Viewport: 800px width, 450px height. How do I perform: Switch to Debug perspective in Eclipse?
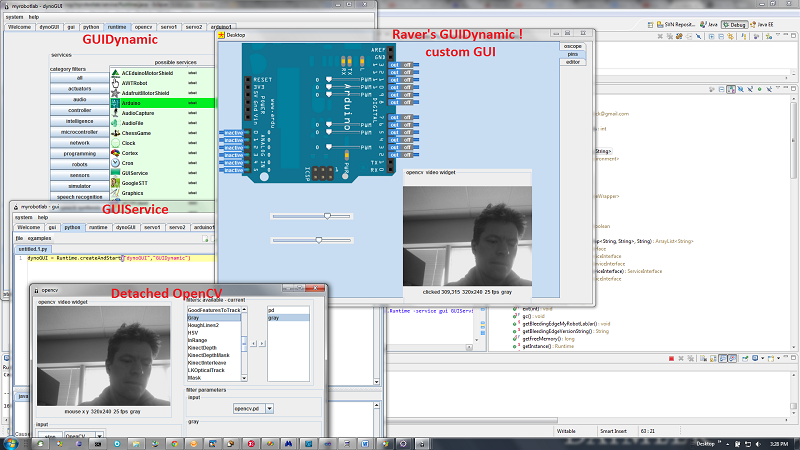coord(735,24)
